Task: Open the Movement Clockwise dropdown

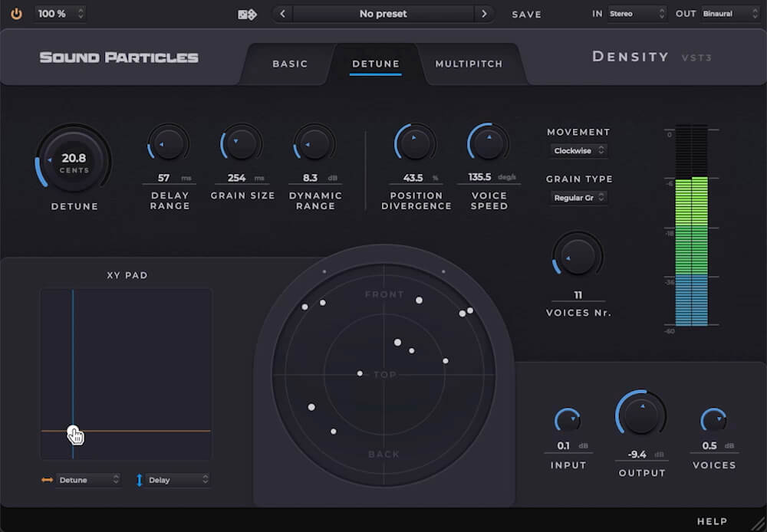Action: click(578, 150)
